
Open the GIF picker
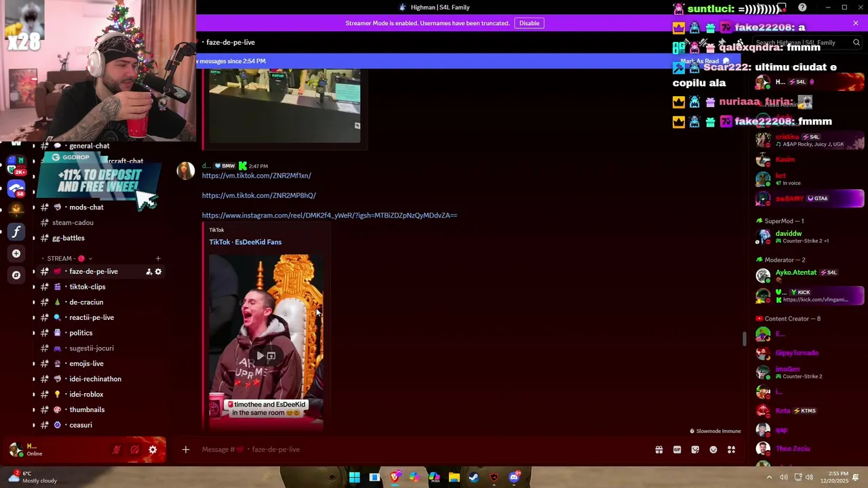pyautogui.click(x=677, y=449)
